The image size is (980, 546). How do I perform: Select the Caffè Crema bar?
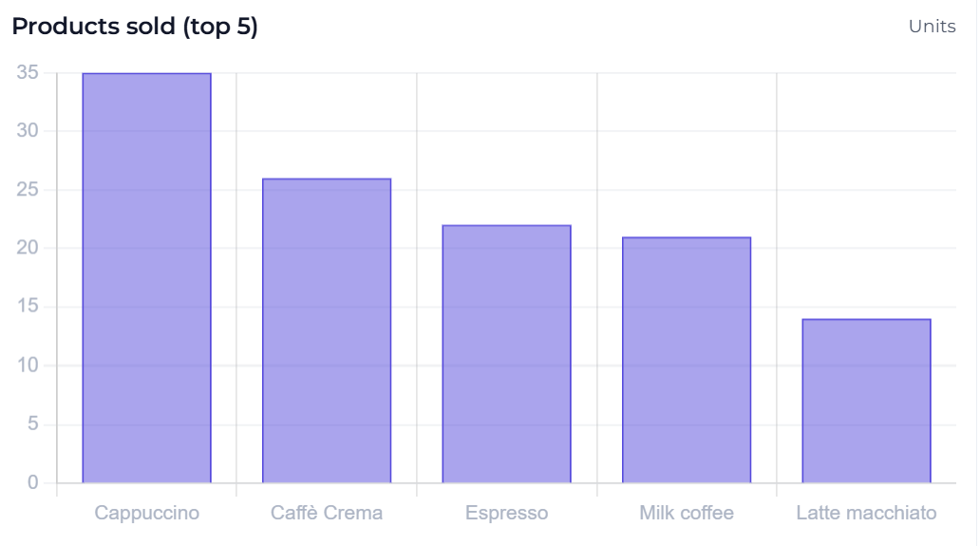327,330
